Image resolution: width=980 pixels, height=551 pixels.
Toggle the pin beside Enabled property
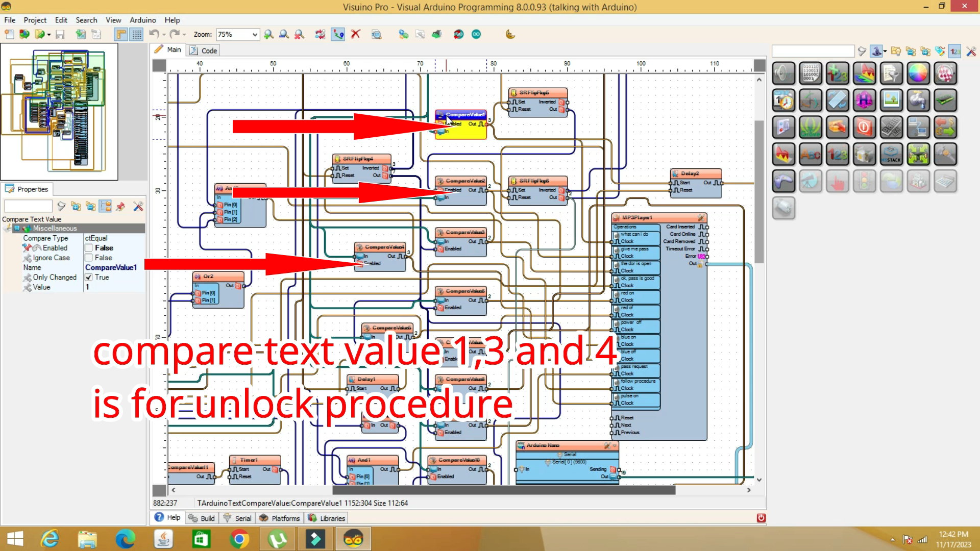coord(27,247)
